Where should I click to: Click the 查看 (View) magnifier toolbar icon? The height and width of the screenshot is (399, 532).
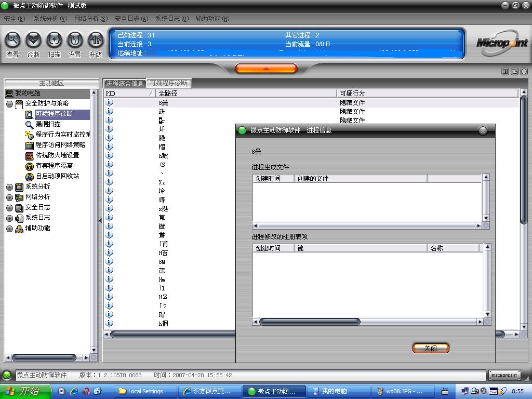12,41
